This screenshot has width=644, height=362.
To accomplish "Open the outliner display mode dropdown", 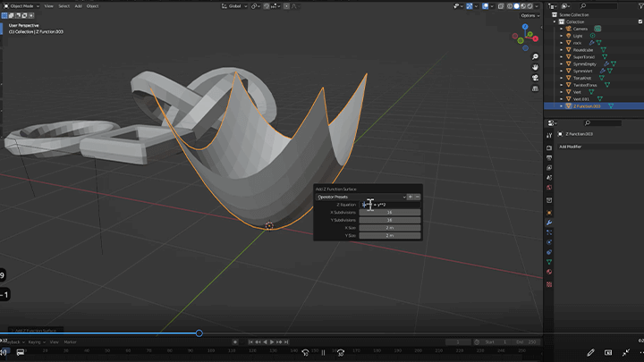I will click(552, 6).
